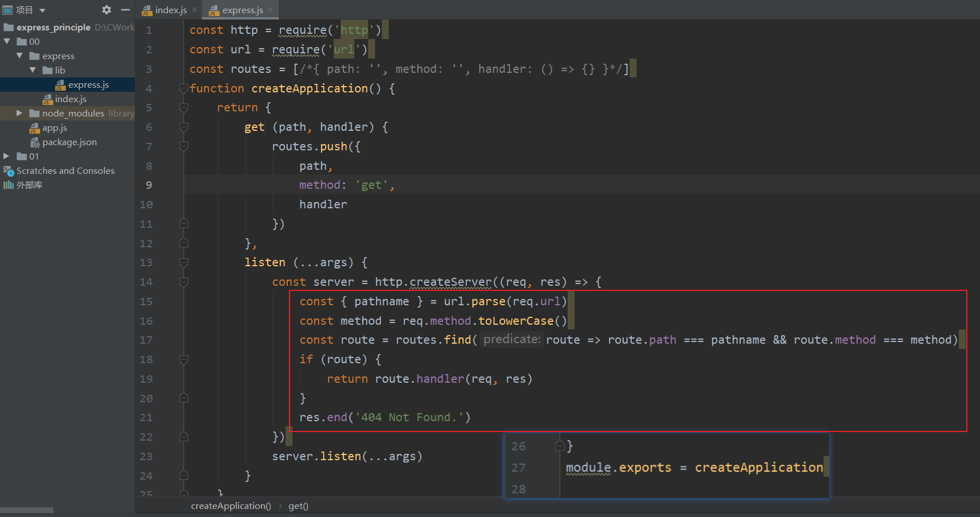Image resolution: width=980 pixels, height=517 pixels.
Task: Fold createServer callback at line 14
Action: [183, 282]
